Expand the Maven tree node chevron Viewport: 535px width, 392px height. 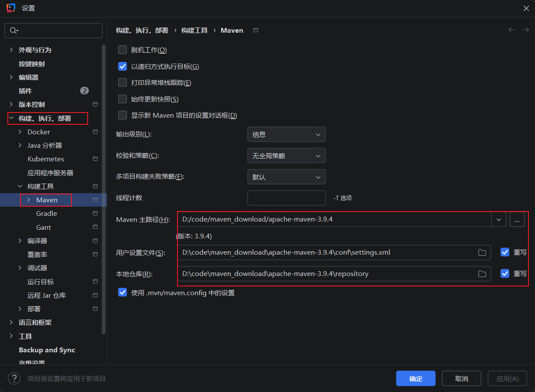(x=29, y=200)
